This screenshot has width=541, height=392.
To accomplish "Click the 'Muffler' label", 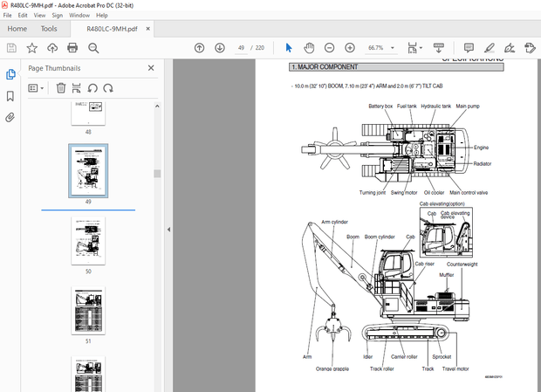I will point(447,275).
